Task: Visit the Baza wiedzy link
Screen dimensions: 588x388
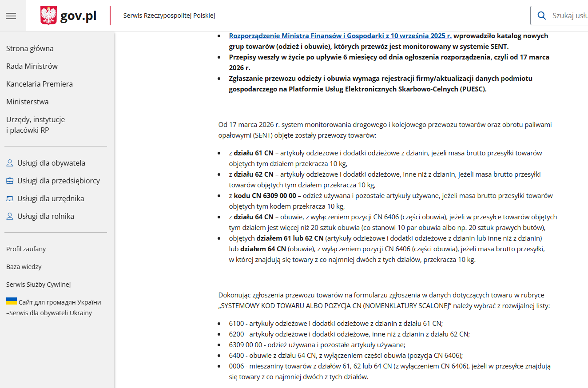Action: [x=24, y=267]
